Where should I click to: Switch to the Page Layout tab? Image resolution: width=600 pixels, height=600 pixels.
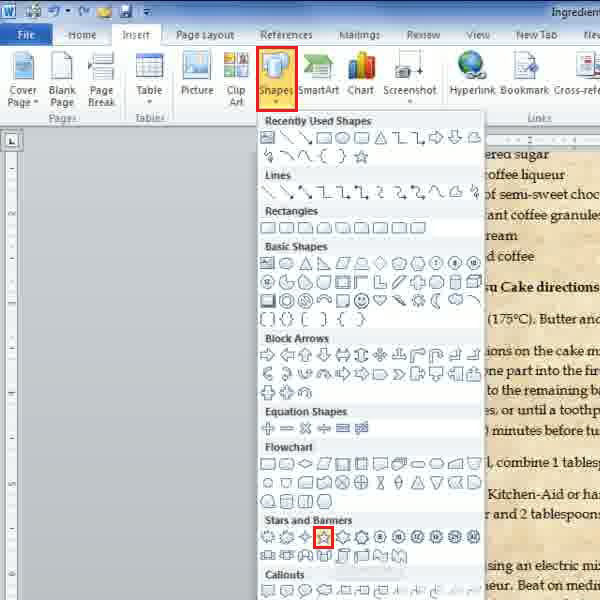point(205,35)
